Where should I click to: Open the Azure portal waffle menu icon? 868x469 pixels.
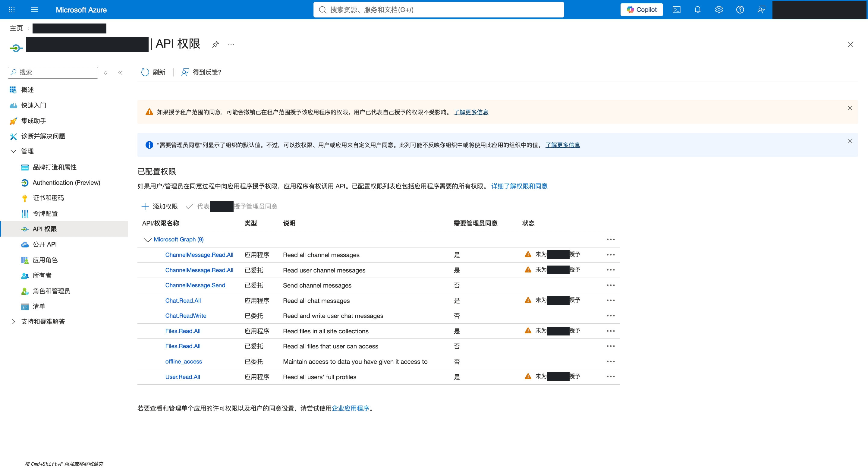click(11, 9)
